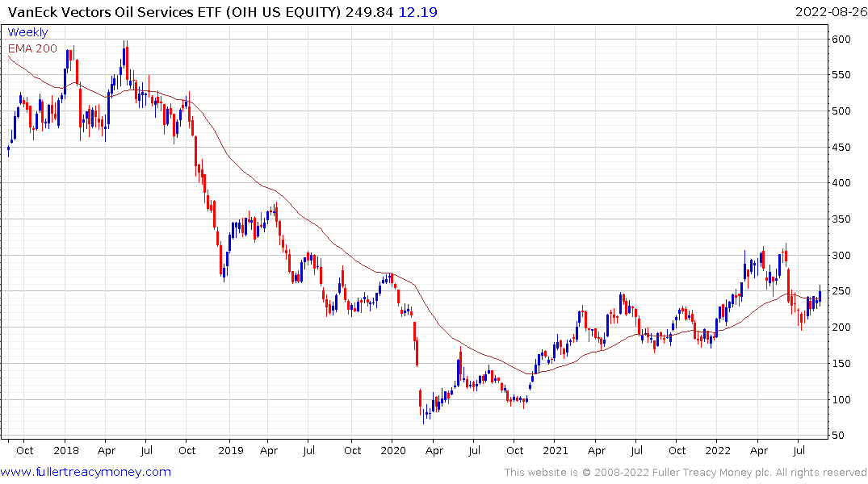This screenshot has height=484, width=868.
Task: Click the 2019 year label on time axis
Action: point(231,450)
